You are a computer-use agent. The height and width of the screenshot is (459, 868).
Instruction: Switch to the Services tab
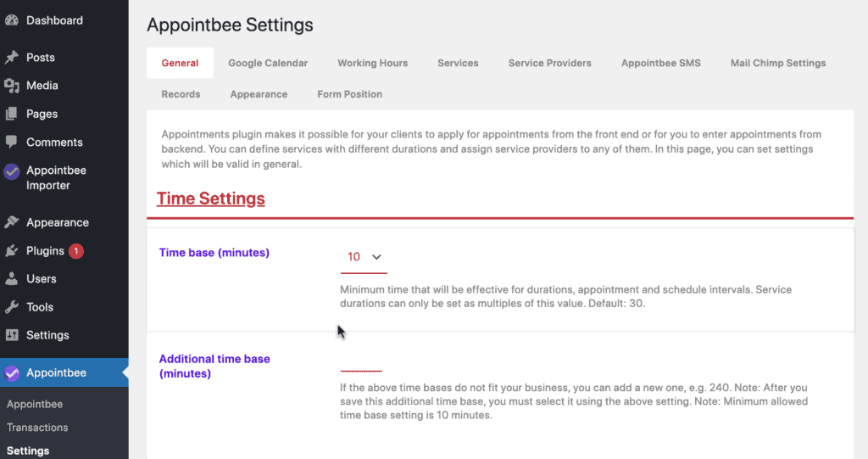[458, 63]
